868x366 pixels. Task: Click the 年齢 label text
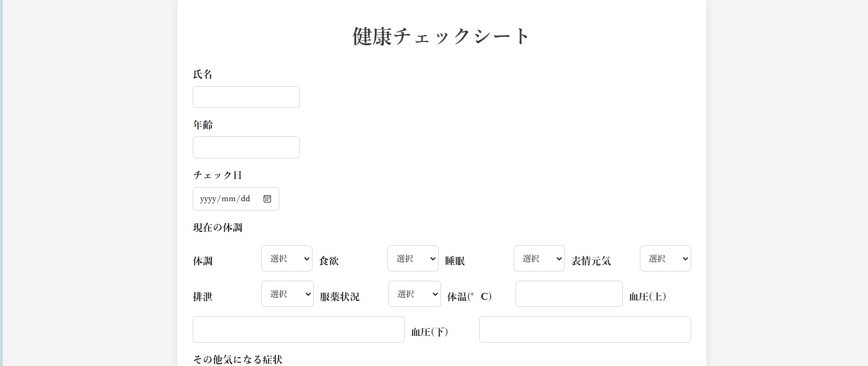[x=203, y=125]
